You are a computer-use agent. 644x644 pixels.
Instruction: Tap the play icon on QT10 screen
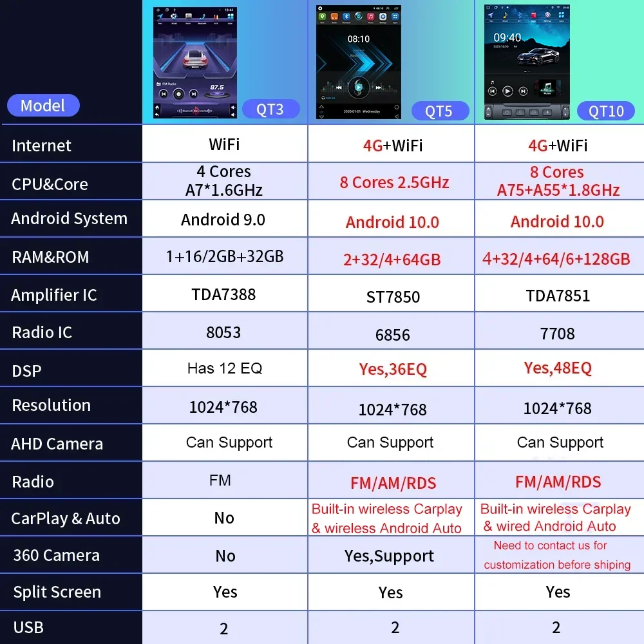[507, 91]
